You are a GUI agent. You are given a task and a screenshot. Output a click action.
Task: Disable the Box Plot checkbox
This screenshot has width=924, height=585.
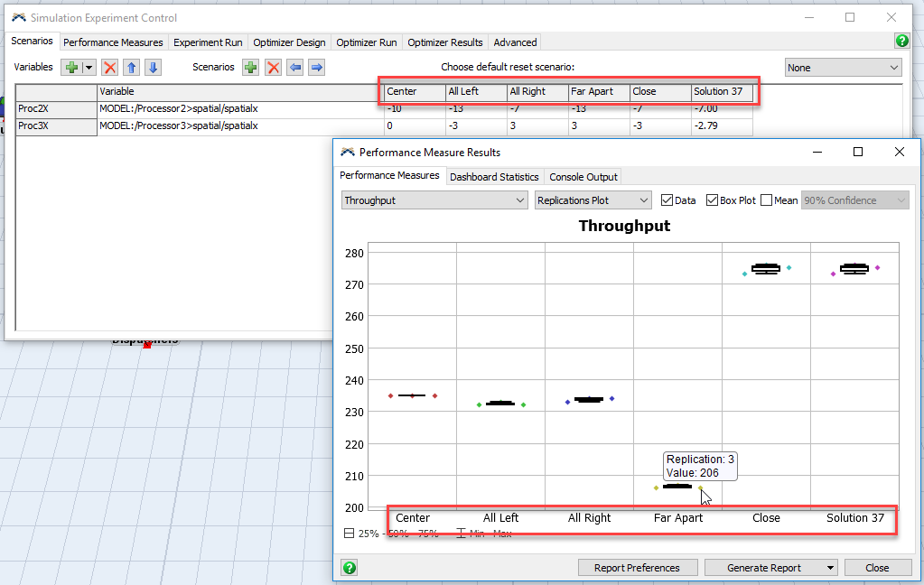pyautogui.click(x=712, y=200)
